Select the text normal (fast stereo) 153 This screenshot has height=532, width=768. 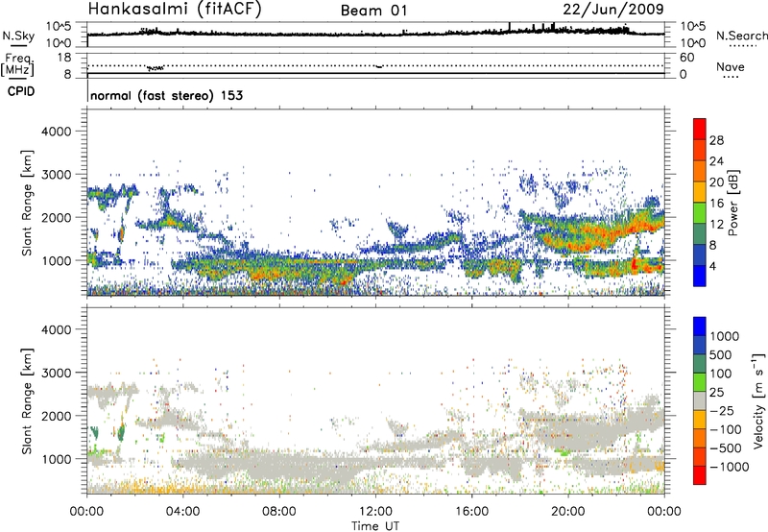tap(166, 95)
